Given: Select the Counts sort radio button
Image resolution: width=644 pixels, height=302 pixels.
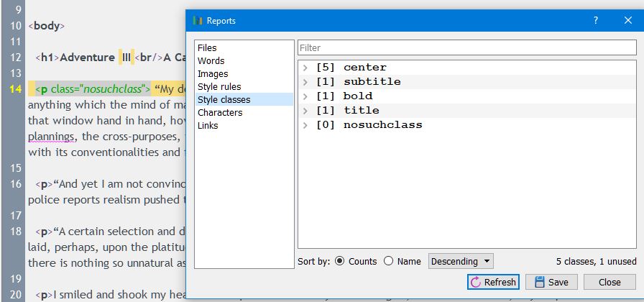Looking at the screenshot, I should pos(340,262).
